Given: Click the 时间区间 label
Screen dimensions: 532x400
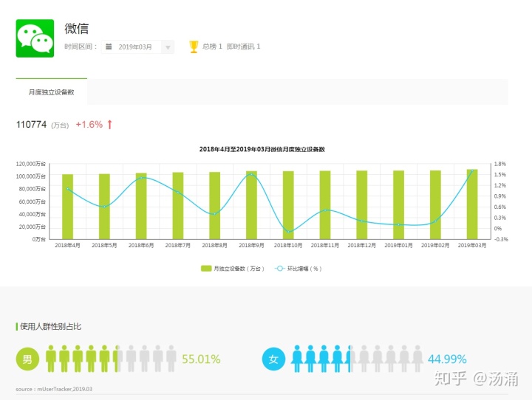Looking at the screenshot, I should 81,46.
